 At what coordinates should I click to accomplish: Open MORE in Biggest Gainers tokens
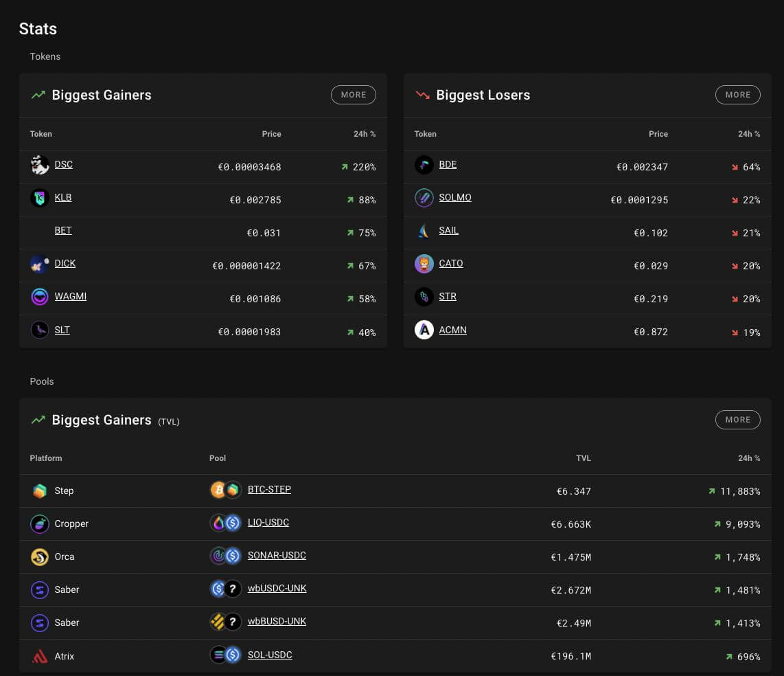(353, 95)
